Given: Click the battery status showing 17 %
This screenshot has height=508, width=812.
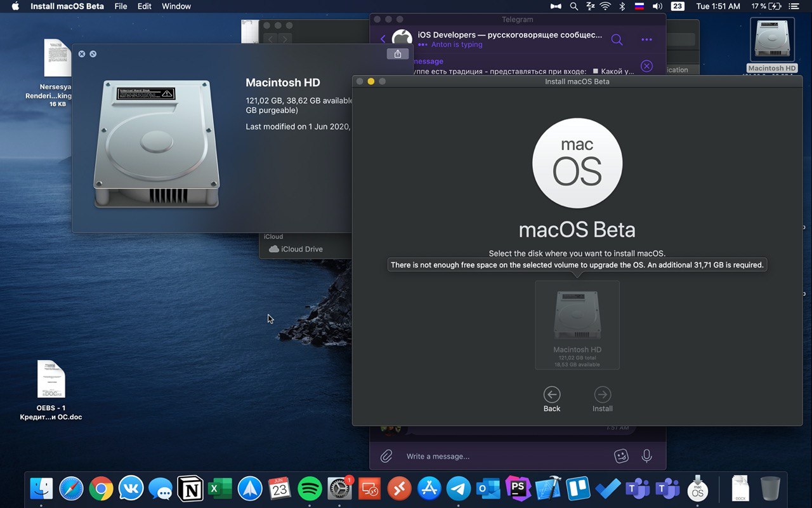Looking at the screenshot, I should pos(766,6).
